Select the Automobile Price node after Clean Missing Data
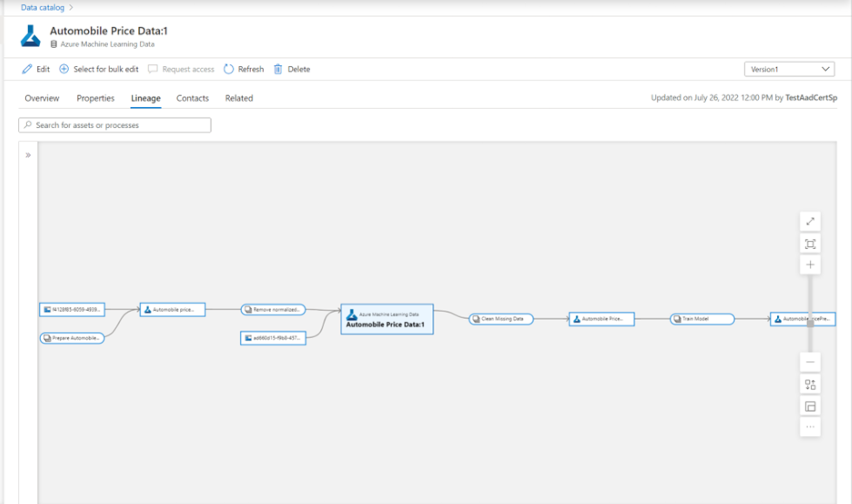Image resolution: width=852 pixels, height=504 pixels. click(601, 319)
